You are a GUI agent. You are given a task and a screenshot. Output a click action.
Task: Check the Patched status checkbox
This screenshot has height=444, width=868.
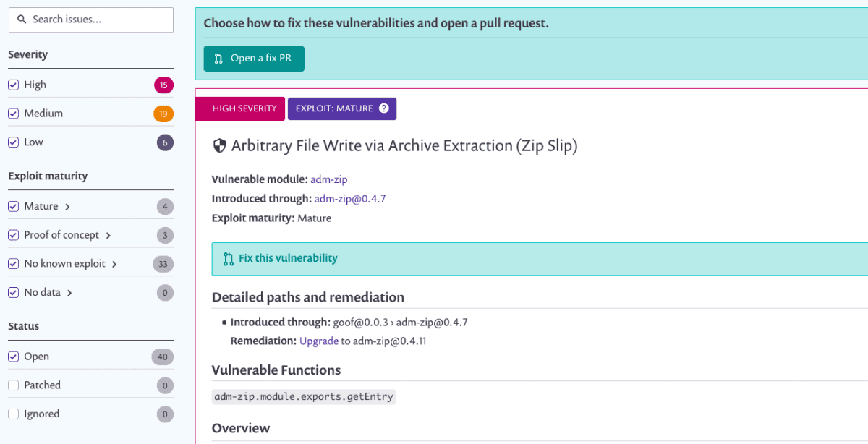[13, 385]
